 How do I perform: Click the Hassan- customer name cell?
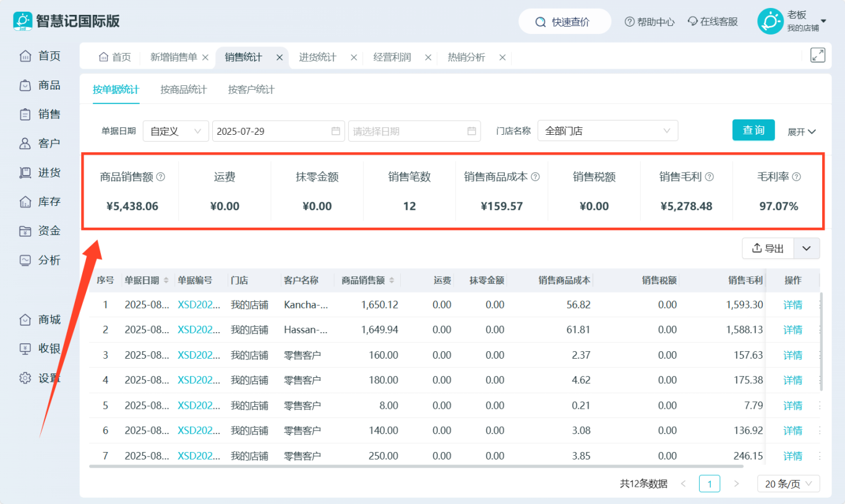tap(306, 330)
